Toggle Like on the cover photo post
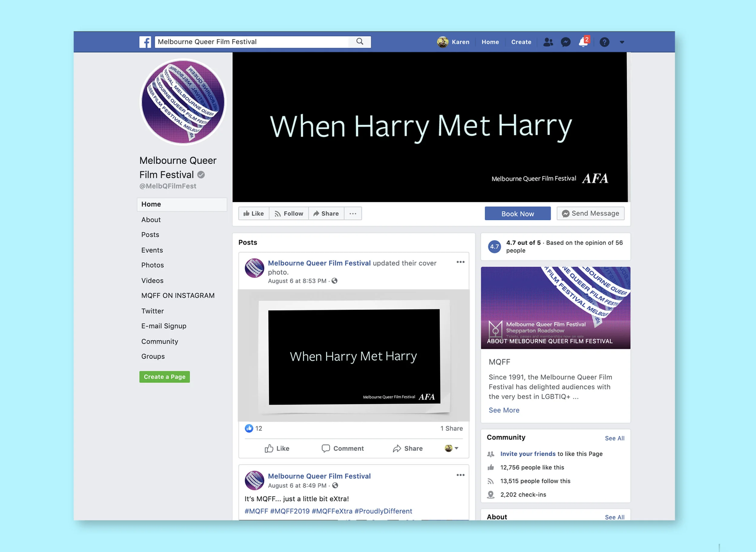 277,448
